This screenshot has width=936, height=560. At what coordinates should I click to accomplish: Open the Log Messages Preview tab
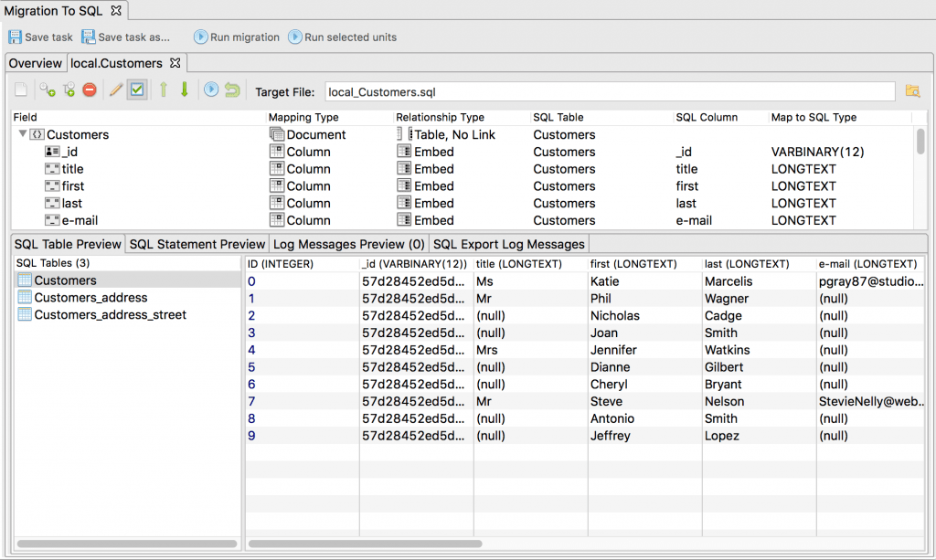pos(348,244)
